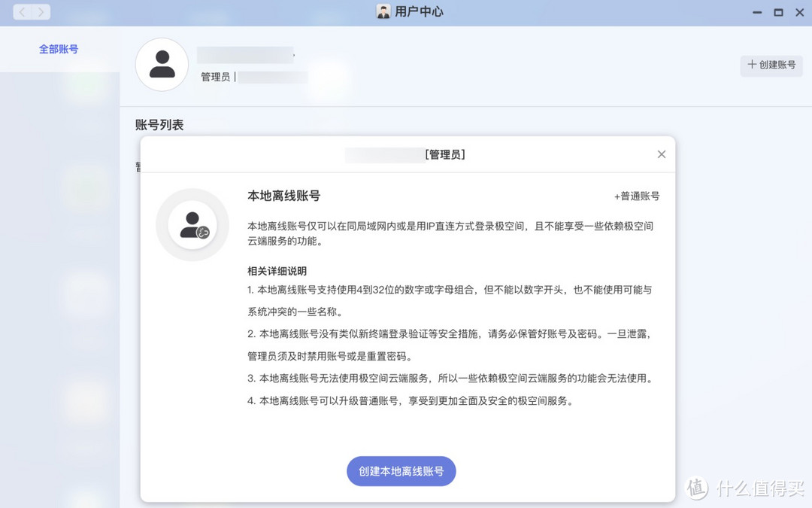
Task: Click the 本地离线账号 heading in dialog
Action: coord(284,196)
